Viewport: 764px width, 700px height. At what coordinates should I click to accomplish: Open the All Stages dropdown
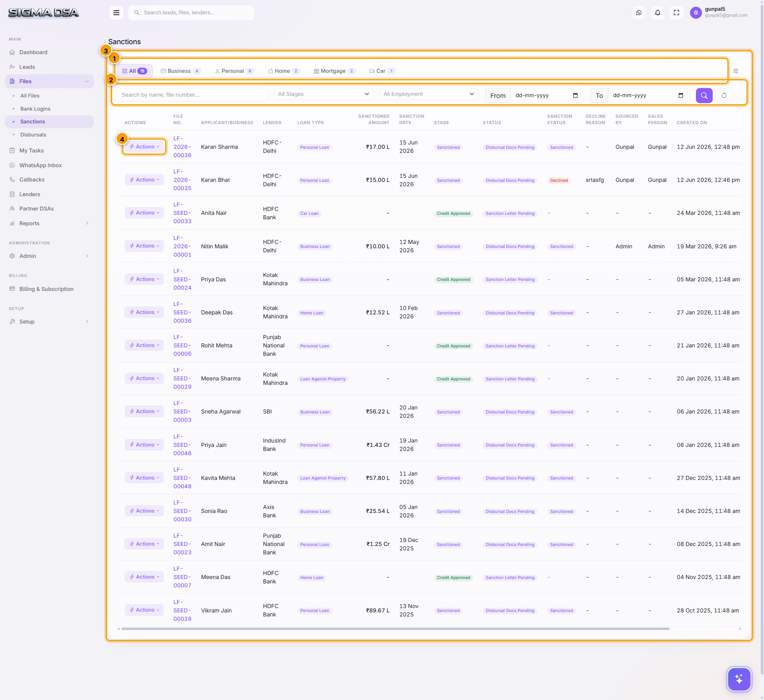point(324,94)
